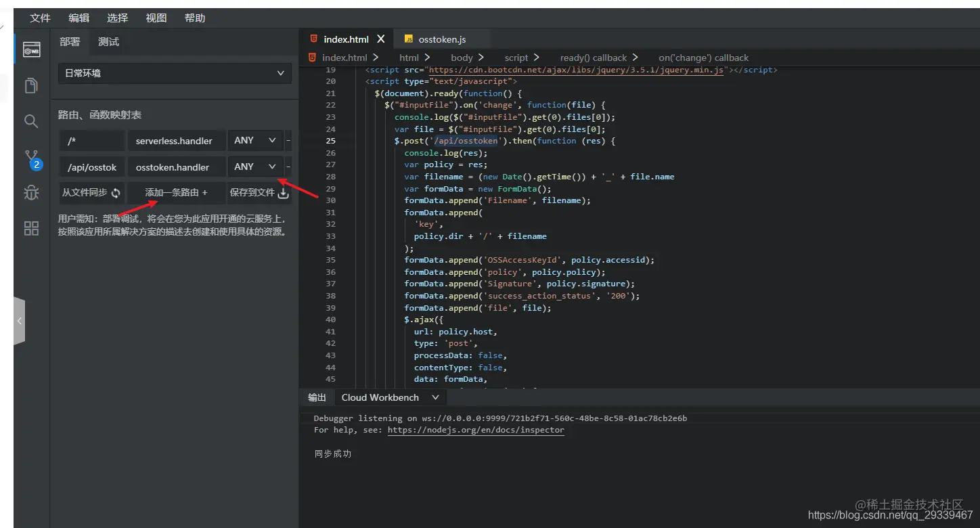Open the file explorer icon in sidebar

tap(31, 85)
